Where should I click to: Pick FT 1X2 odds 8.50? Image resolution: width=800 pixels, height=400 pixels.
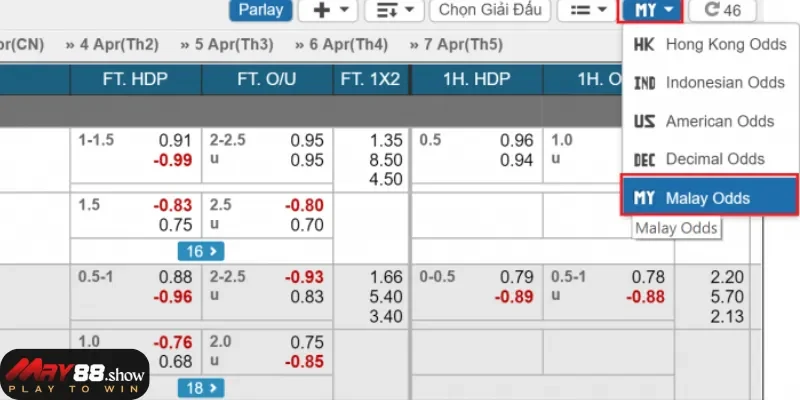tap(386, 160)
